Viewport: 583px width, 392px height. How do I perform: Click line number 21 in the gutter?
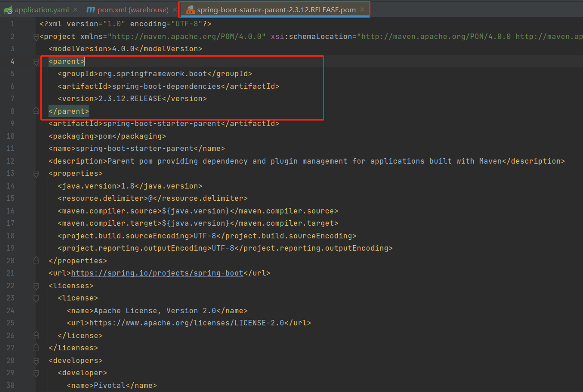pos(10,273)
